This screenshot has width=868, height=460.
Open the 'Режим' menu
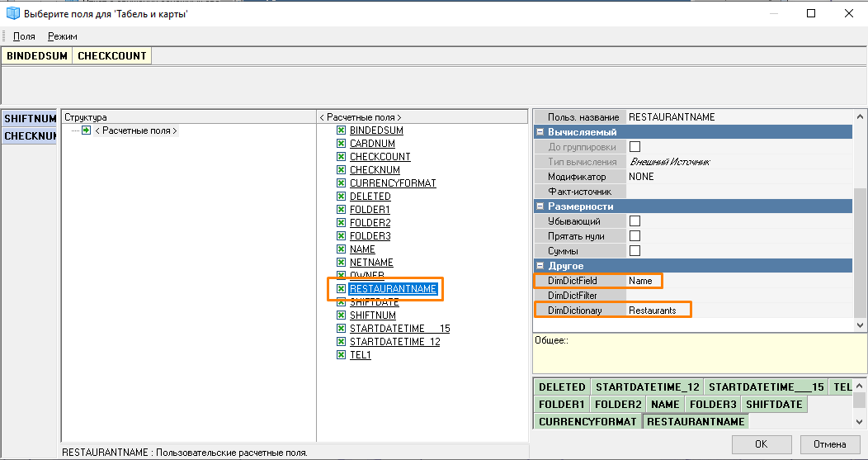click(x=63, y=36)
